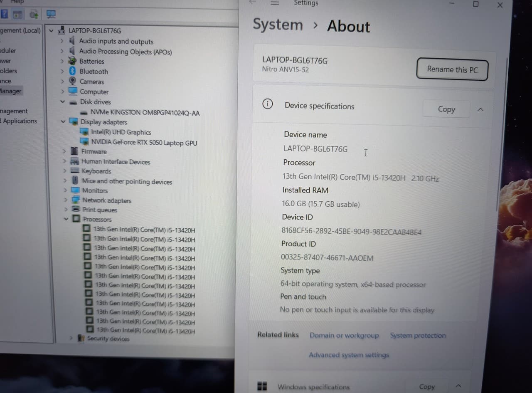This screenshot has height=393, width=532.
Task: Click the Intel UHD Graphics adapter icon
Action: coord(84,131)
